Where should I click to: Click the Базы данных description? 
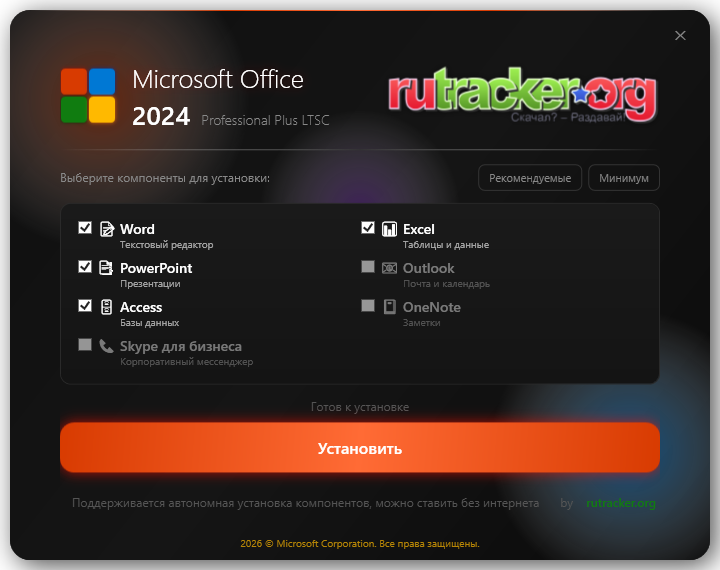(150, 323)
